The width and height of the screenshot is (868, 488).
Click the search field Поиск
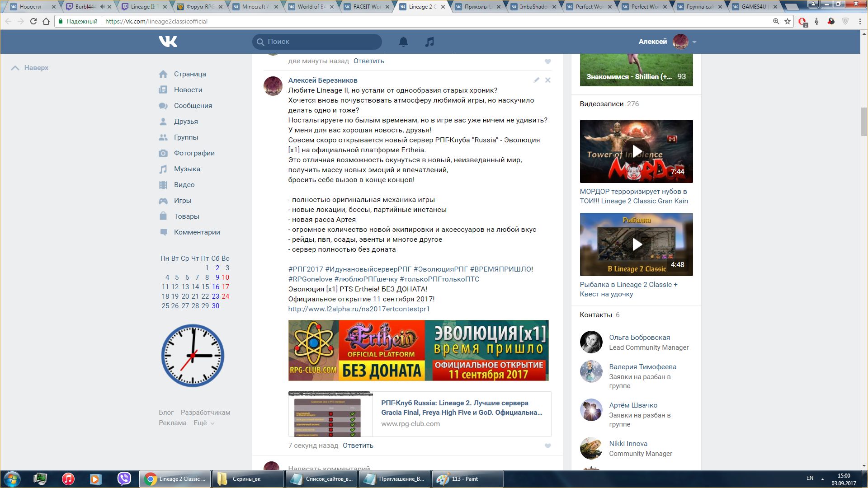[317, 42]
